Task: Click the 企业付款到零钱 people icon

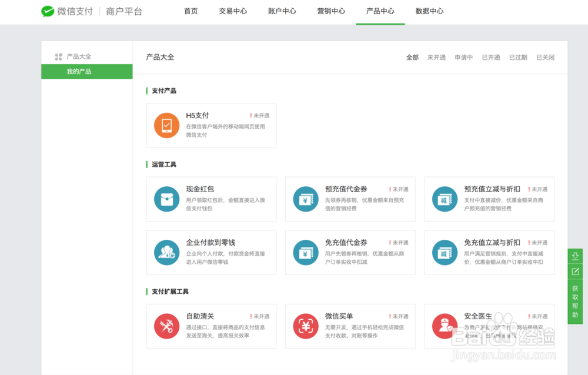Action: tap(166, 253)
